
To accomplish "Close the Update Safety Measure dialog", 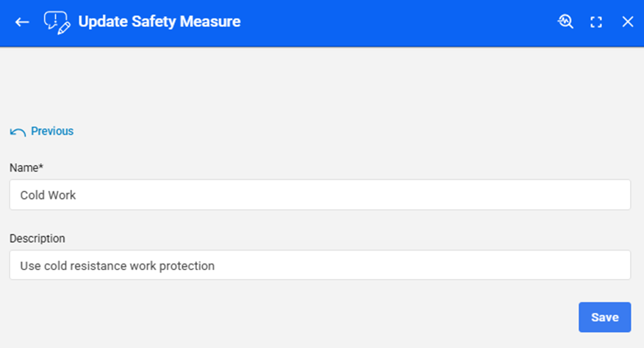I will coord(628,22).
